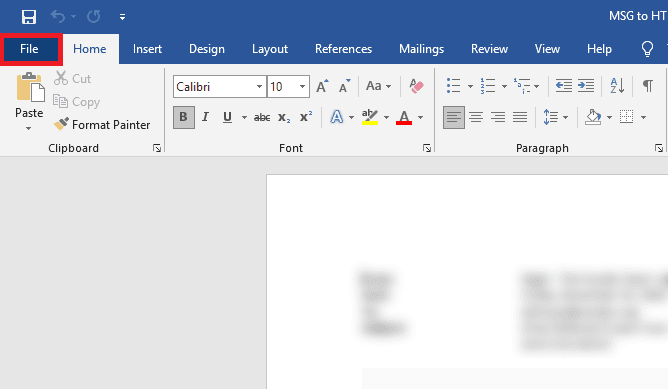The height and width of the screenshot is (389, 668).
Task: Open the Paragraph dialog launcher
Action: click(x=659, y=148)
